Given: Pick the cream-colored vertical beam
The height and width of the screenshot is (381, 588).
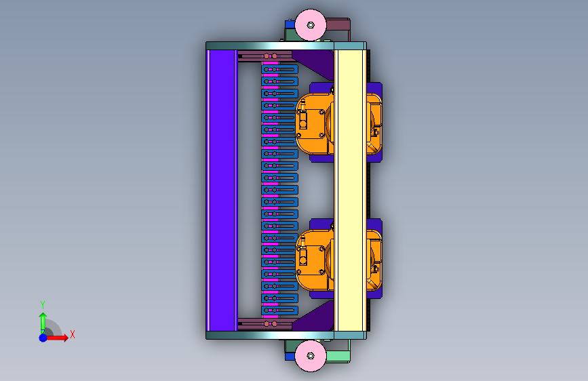Looking at the screenshot, I should pos(350,190).
